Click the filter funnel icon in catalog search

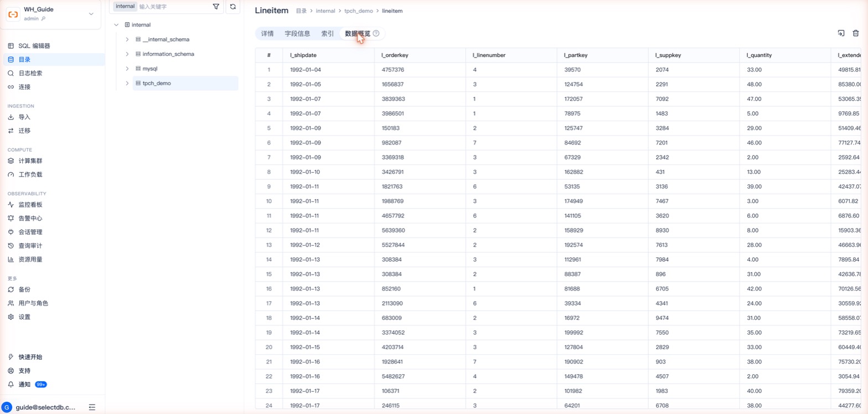pyautogui.click(x=216, y=7)
